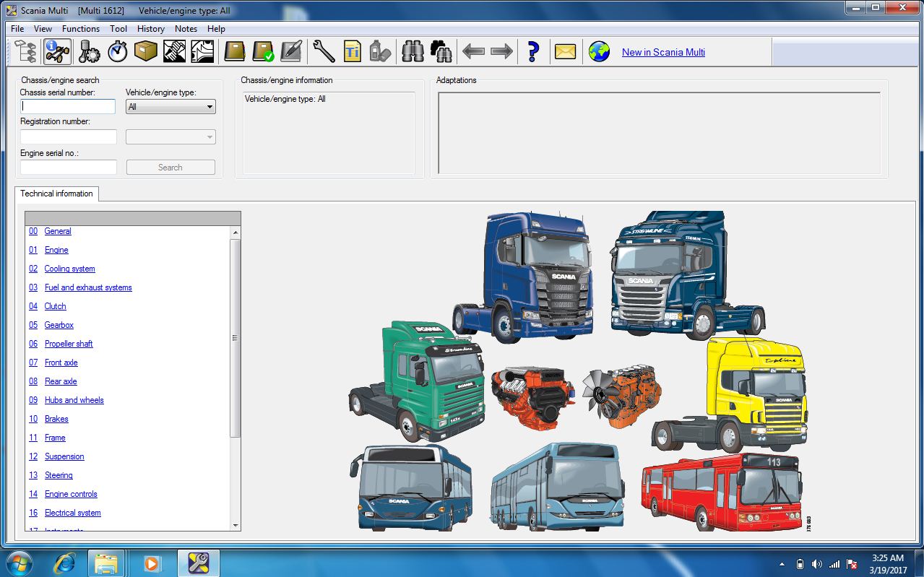The height and width of the screenshot is (577, 924).
Task: Open the Electrical system link
Action: pyautogui.click(x=72, y=513)
